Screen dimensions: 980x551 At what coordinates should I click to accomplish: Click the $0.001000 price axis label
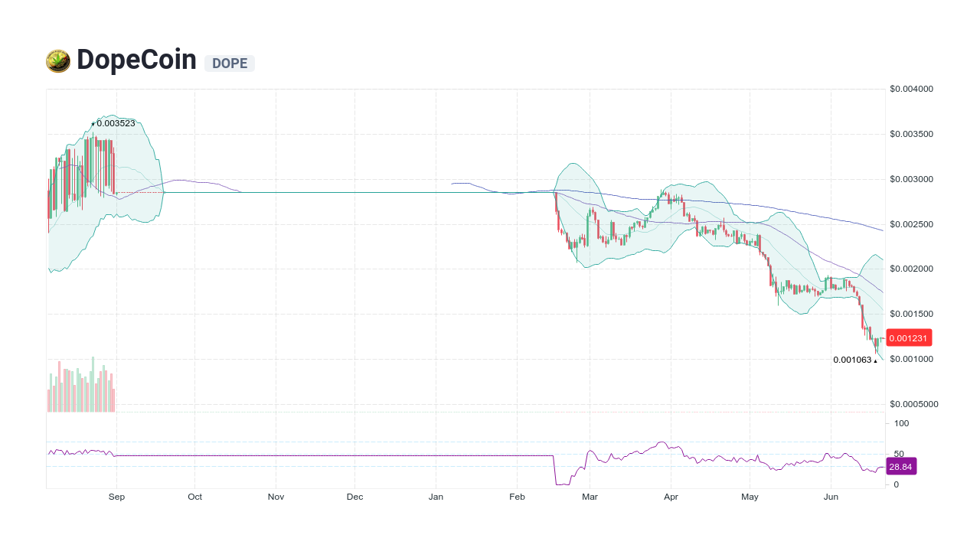click(912, 359)
